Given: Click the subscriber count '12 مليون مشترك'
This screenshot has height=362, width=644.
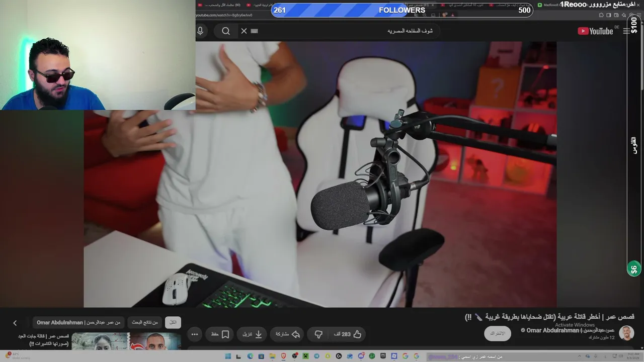Looking at the screenshot, I should point(601,337).
